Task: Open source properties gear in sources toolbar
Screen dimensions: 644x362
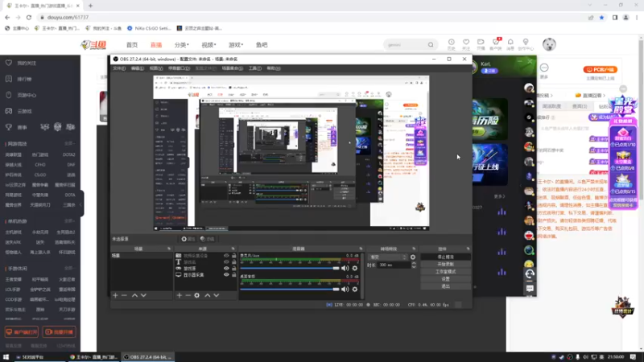Action: 196,295
